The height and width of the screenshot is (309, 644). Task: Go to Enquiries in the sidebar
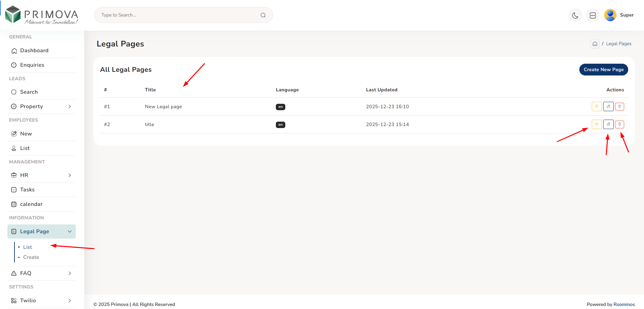[x=32, y=65]
